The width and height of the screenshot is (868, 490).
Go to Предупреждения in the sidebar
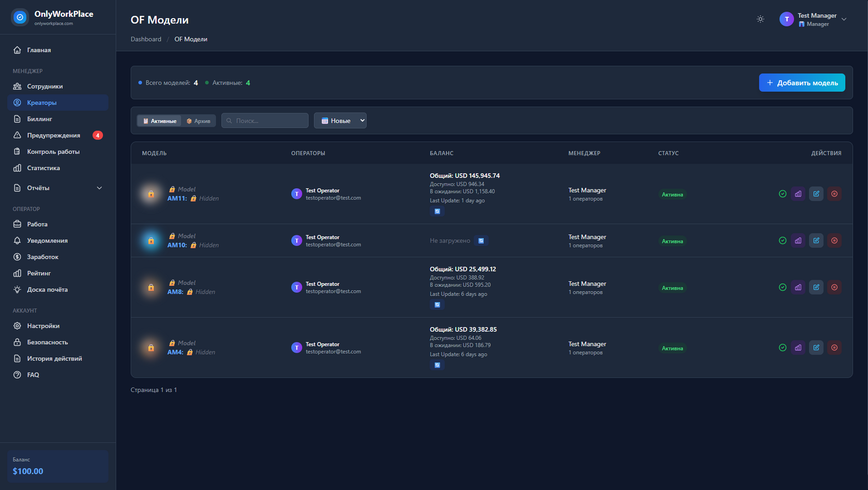point(54,135)
